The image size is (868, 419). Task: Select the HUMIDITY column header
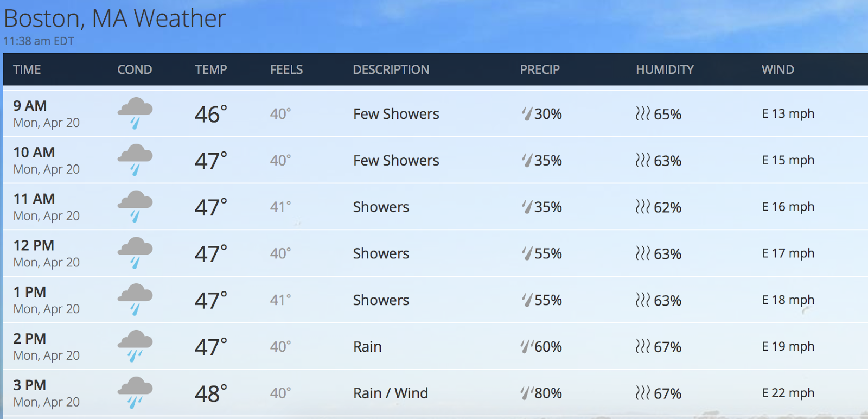tap(665, 69)
